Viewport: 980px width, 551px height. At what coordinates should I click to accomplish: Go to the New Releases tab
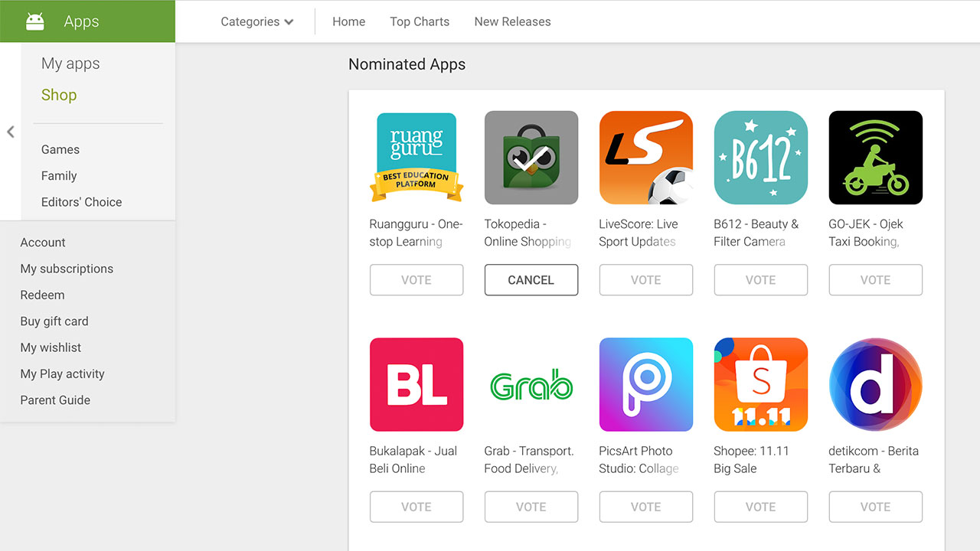click(512, 21)
